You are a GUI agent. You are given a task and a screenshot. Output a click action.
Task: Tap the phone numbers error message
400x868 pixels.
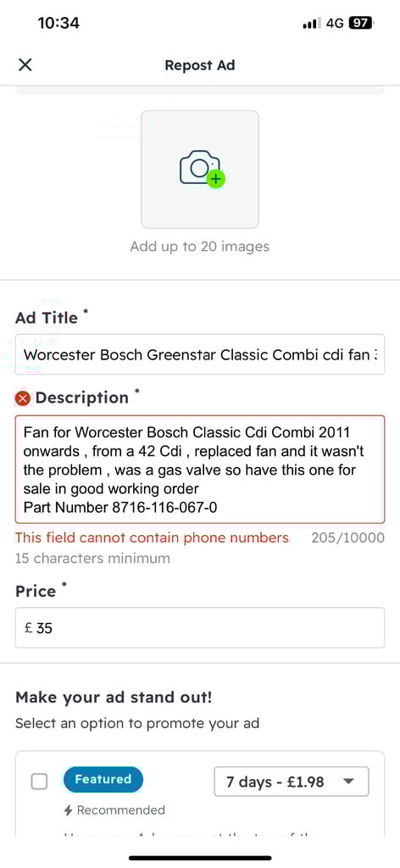click(x=153, y=538)
